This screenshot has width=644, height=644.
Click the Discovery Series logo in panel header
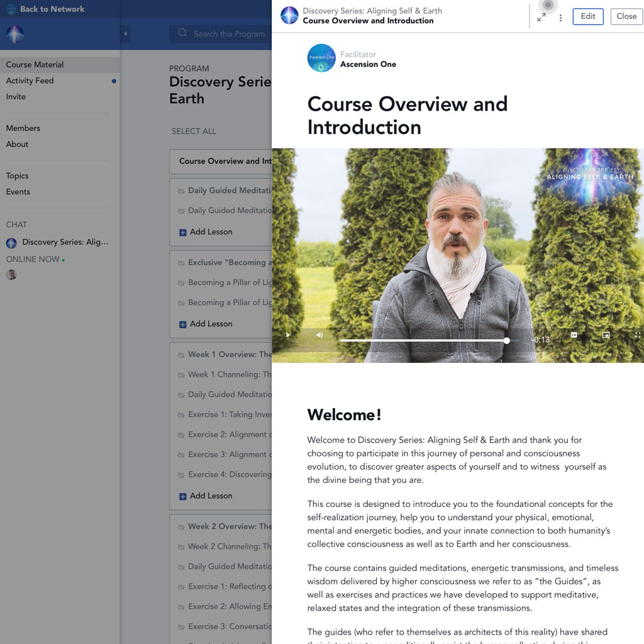click(289, 16)
